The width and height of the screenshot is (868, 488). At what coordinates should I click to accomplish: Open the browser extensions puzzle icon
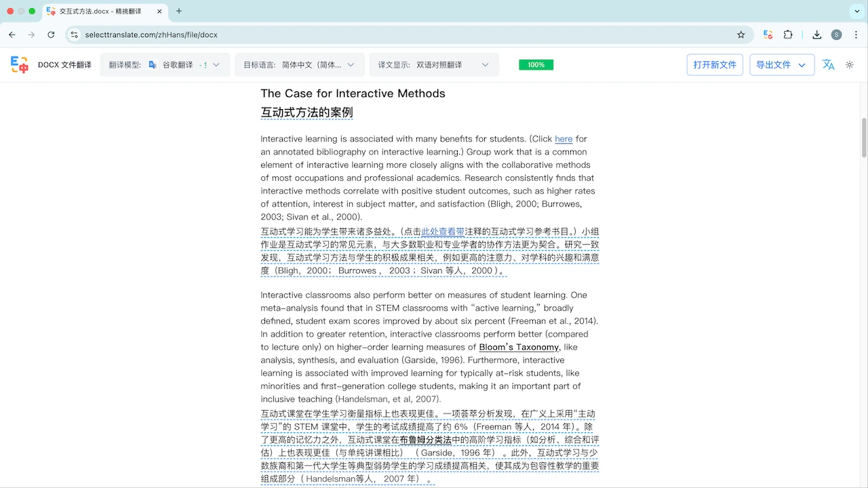click(788, 35)
